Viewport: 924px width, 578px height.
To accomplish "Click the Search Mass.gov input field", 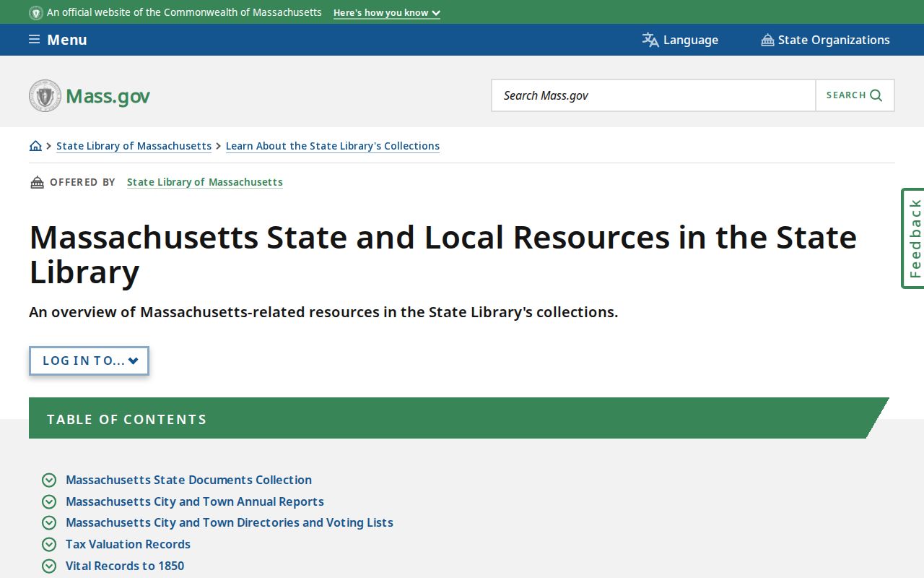I will click(x=653, y=95).
